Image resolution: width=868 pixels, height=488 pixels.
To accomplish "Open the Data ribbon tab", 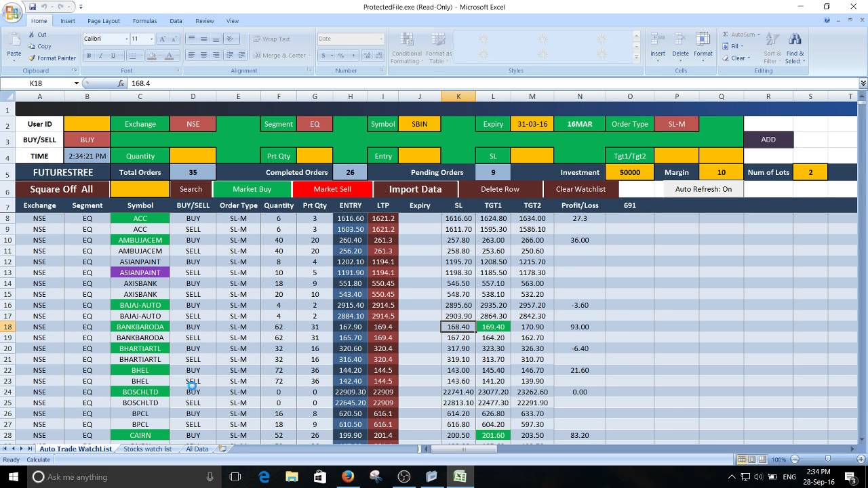I will click(x=176, y=21).
